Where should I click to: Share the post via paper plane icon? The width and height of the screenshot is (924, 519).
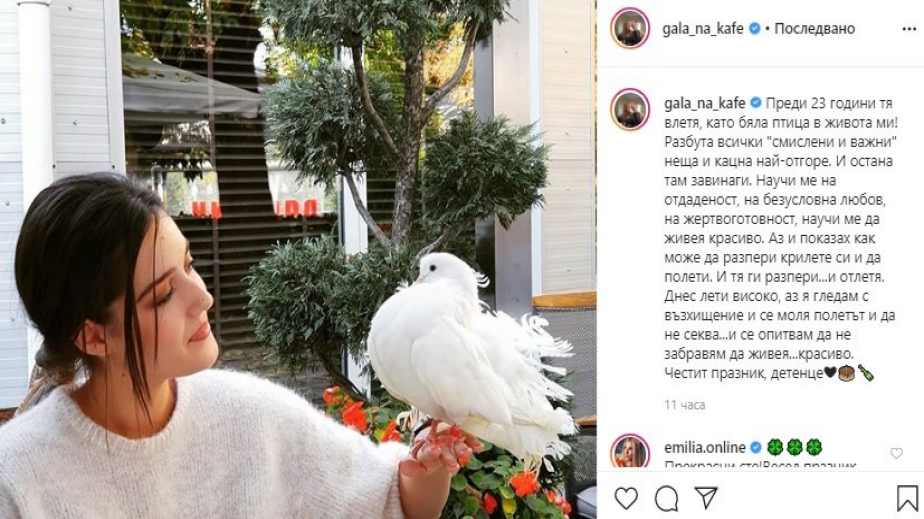[706, 498]
